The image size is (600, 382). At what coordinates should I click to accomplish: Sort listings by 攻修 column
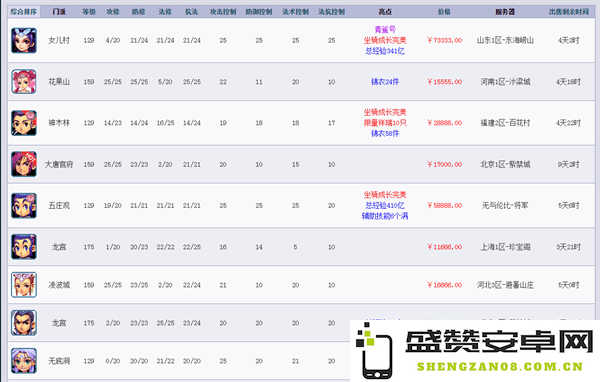tap(113, 12)
